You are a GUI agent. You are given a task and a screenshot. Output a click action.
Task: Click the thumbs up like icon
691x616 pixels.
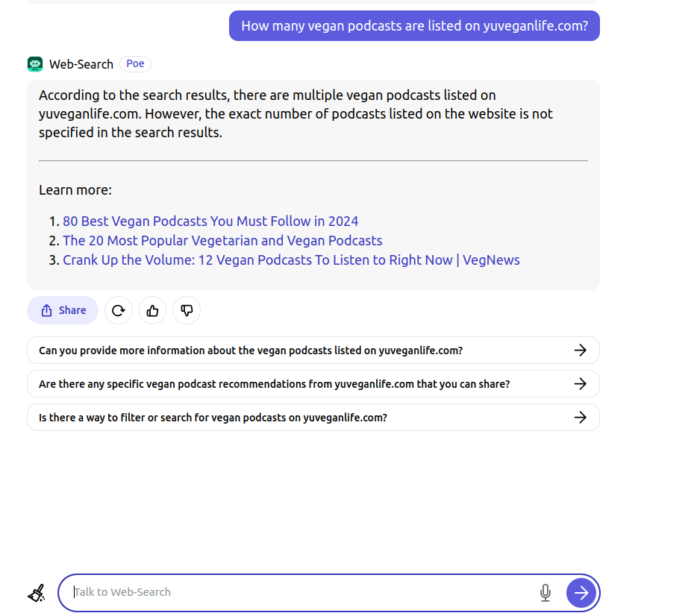(152, 311)
